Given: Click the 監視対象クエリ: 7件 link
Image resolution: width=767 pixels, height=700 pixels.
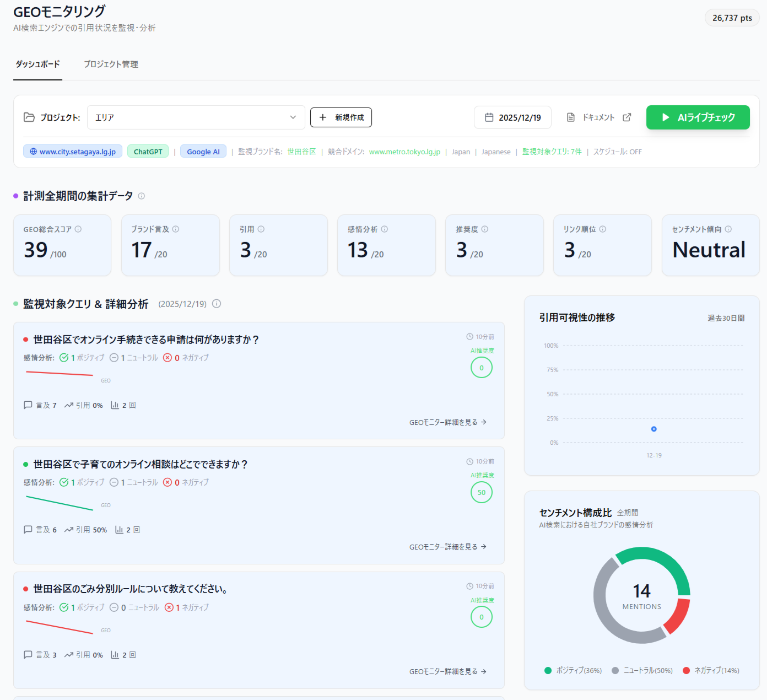Looking at the screenshot, I should (x=552, y=152).
